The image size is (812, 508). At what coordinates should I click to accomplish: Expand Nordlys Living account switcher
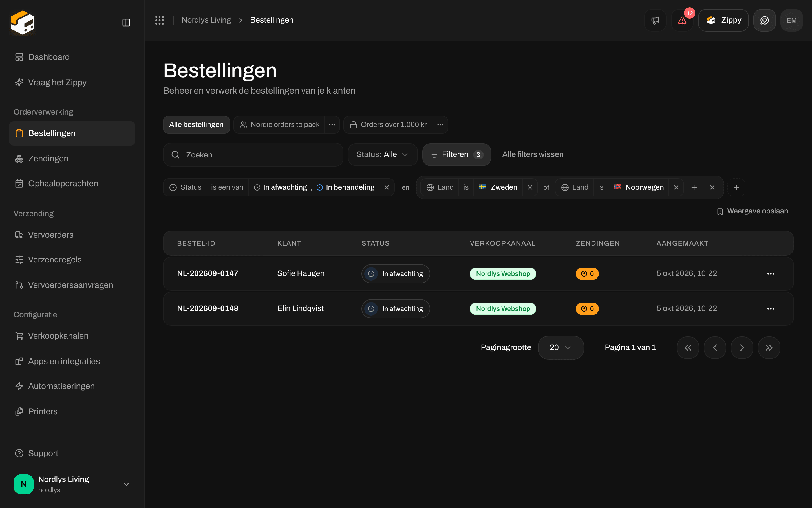pyautogui.click(x=72, y=484)
